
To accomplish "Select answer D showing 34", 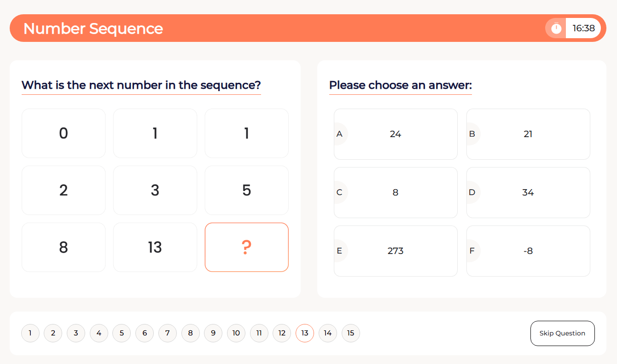I will [x=528, y=192].
